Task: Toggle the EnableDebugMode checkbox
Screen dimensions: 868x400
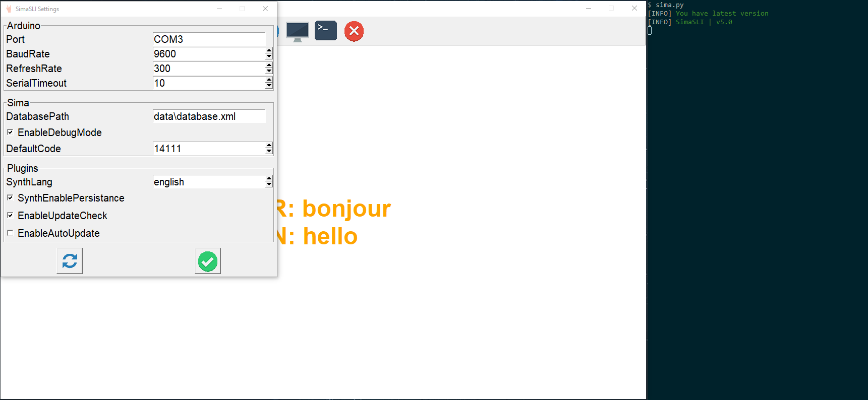Action: 10,132
